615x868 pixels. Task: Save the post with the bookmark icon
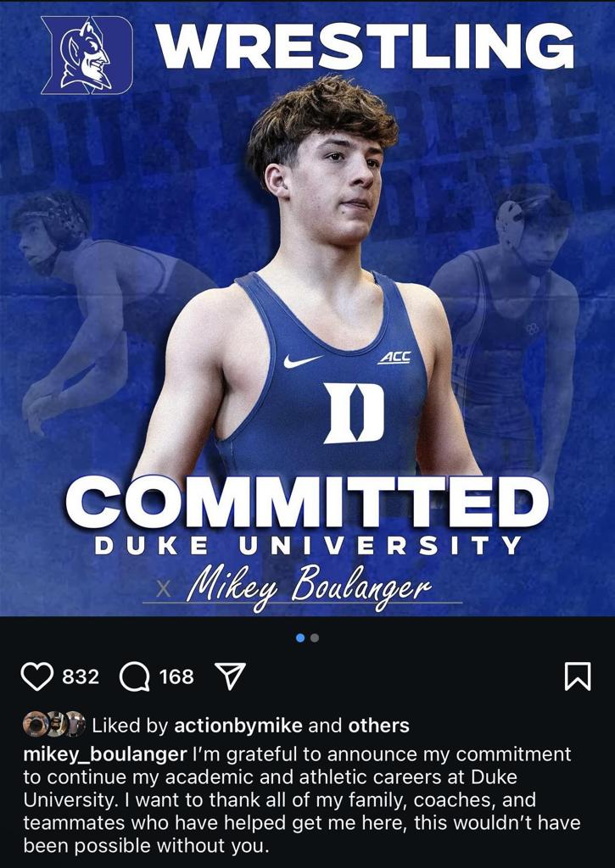click(577, 676)
